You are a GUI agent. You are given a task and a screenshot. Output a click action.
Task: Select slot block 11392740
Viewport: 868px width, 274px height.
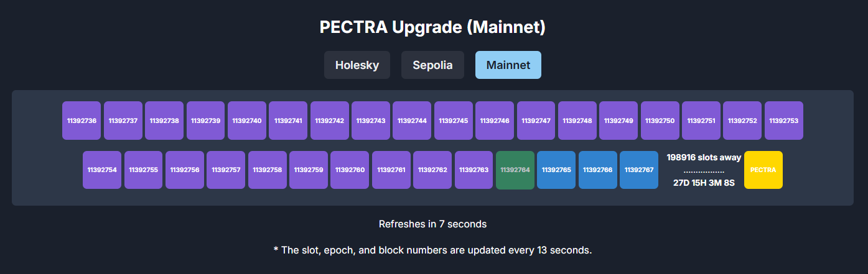pos(246,121)
